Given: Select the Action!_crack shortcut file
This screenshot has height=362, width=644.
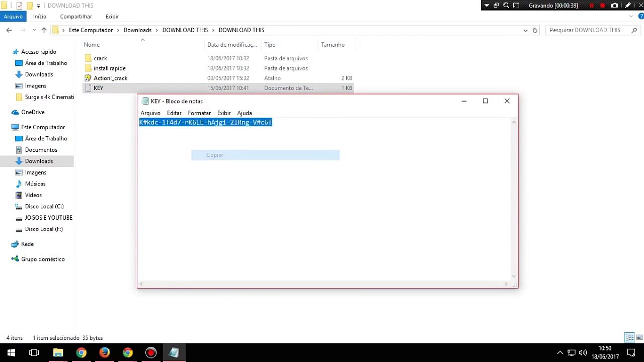Looking at the screenshot, I should (110, 78).
